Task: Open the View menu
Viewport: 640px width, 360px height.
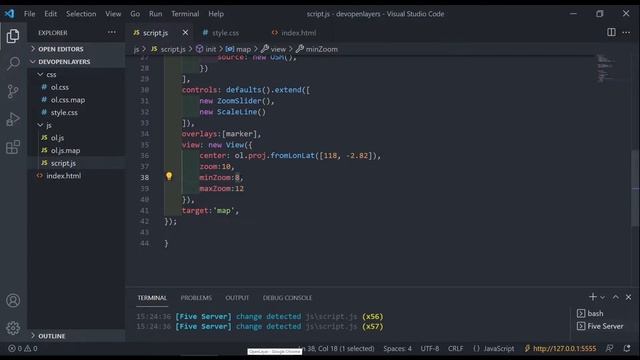Action: click(x=113, y=13)
